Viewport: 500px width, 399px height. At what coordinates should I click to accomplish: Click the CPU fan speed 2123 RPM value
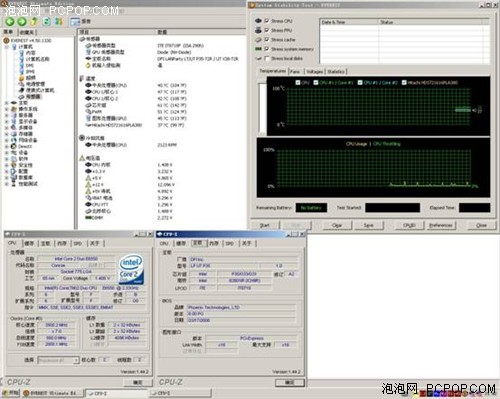click(167, 145)
